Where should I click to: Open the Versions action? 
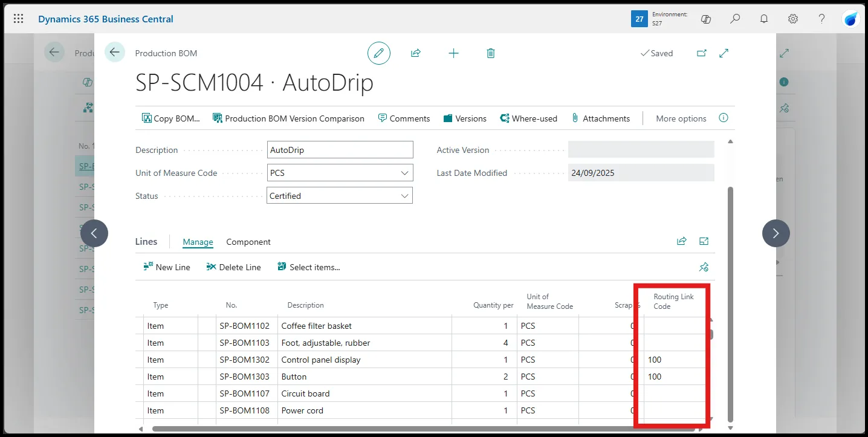pos(465,118)
